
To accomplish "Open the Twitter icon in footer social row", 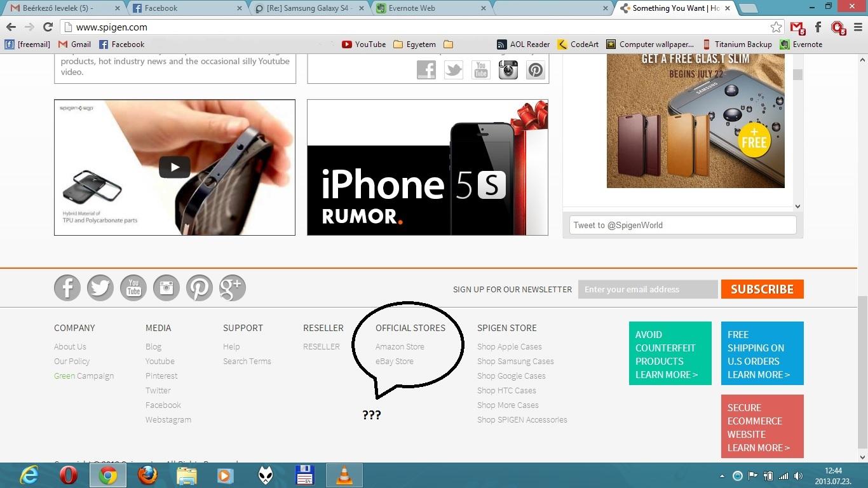I will pyautogui.click(x=100, y=288).
